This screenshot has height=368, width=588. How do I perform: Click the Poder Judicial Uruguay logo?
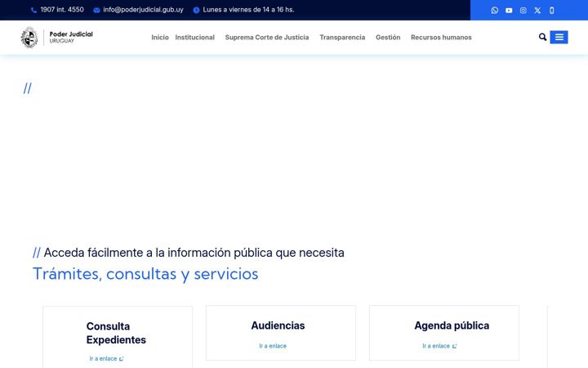pos(57,37)
